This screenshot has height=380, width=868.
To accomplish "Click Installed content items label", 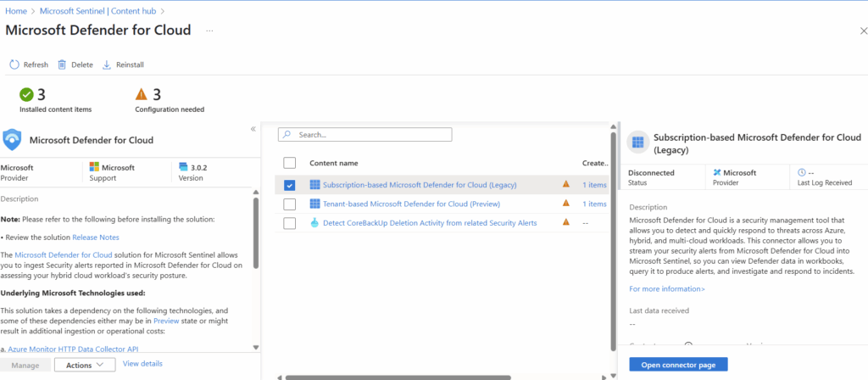I will 55,109.
